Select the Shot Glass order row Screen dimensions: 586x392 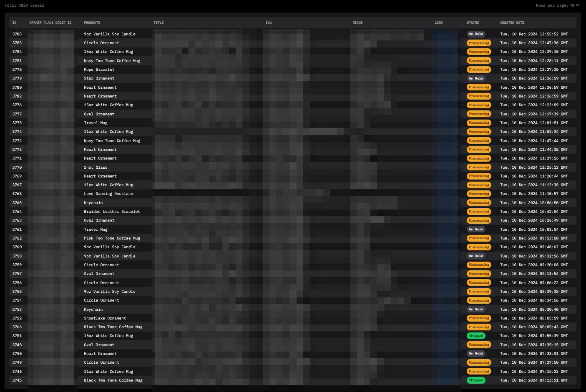tap(96, 167)
